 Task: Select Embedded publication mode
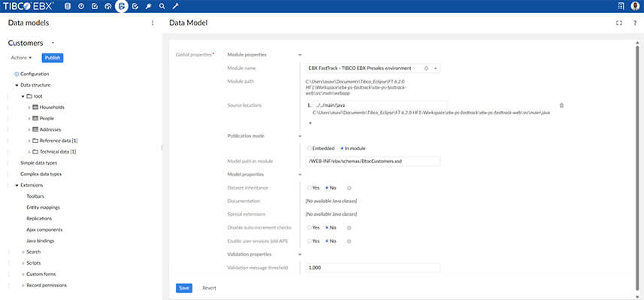click(310, 148)
